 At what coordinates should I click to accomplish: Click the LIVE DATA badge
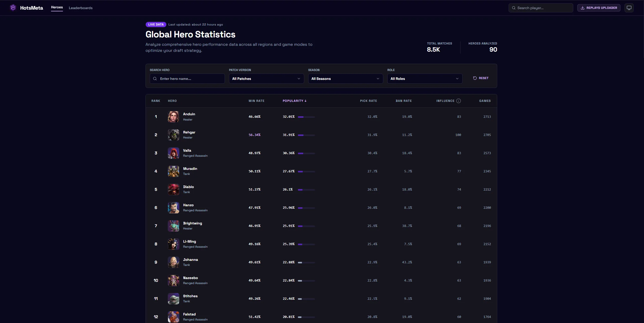pos(156,25)
